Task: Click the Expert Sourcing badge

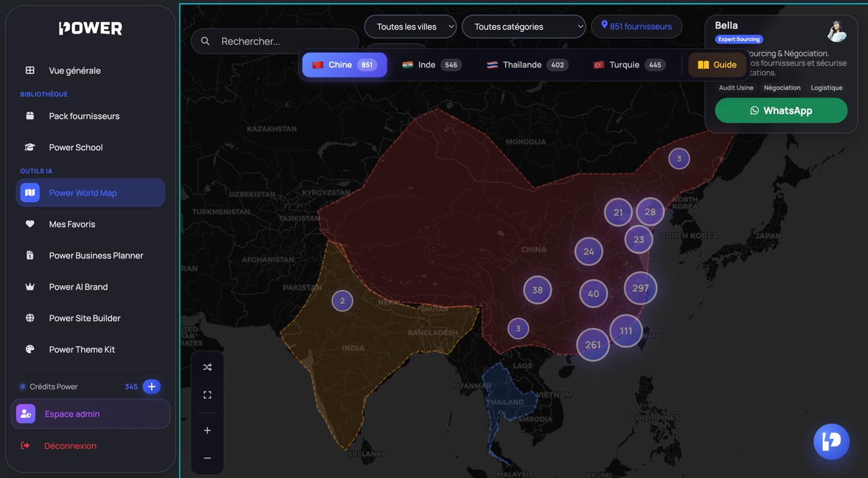Action: [739, 39]
